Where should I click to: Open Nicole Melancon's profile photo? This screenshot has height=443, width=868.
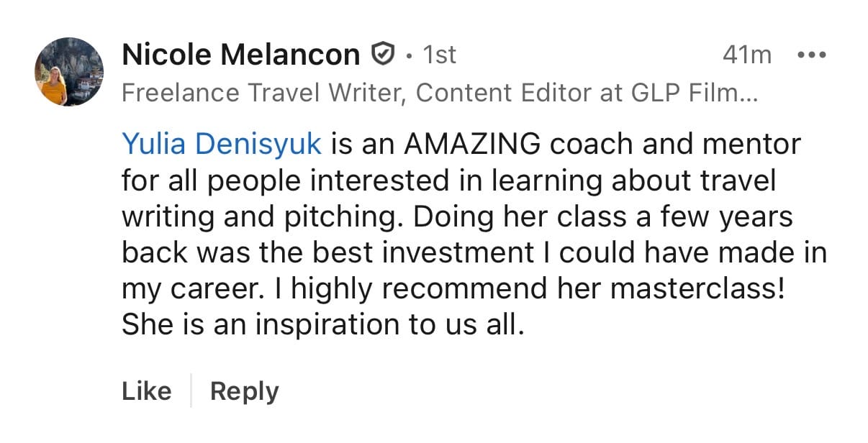pyautogui.click(x=69, y=72)
